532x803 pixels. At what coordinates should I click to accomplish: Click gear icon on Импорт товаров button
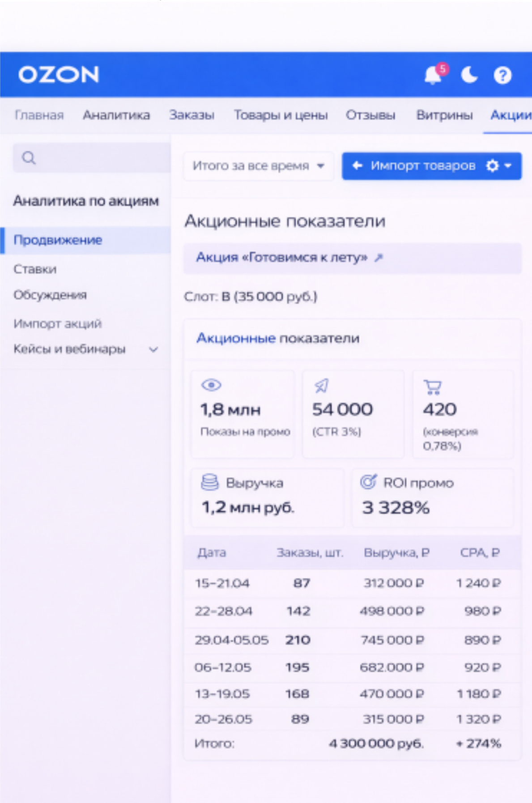pos(492,166)
